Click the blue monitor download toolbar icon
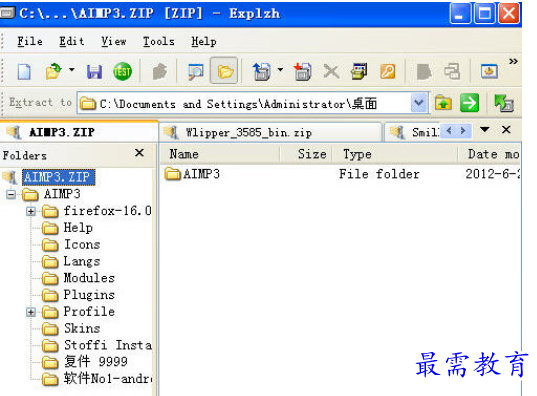The height and width of the screenshot is (396, 537). pyautogui.click(x=489, y=72)
